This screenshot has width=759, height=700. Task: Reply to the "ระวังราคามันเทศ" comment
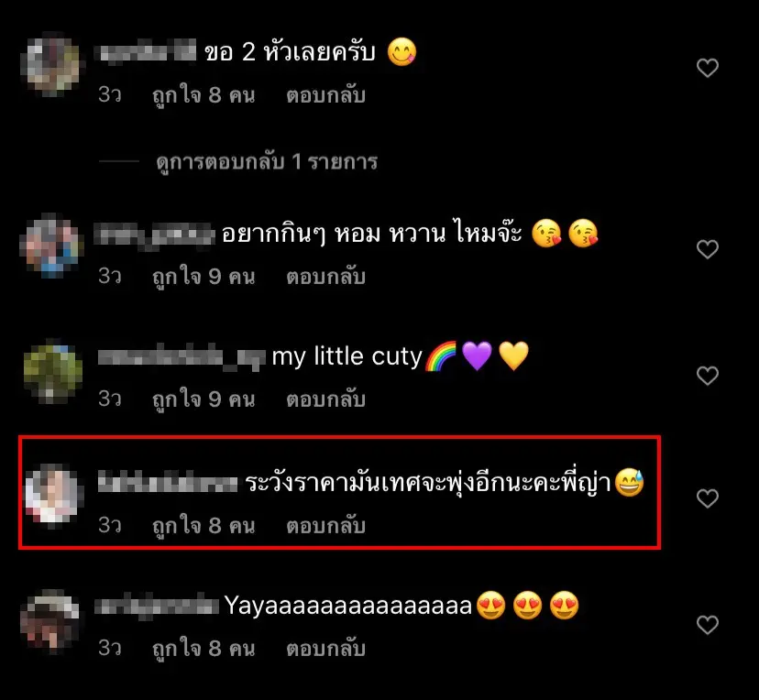pyautogui.click(x=325, y=526)
